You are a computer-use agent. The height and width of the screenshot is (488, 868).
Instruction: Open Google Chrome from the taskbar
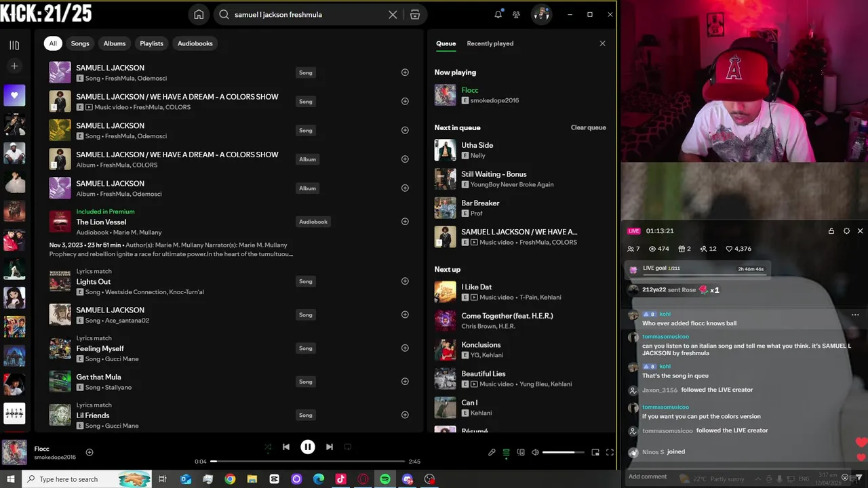pos(230,479)
